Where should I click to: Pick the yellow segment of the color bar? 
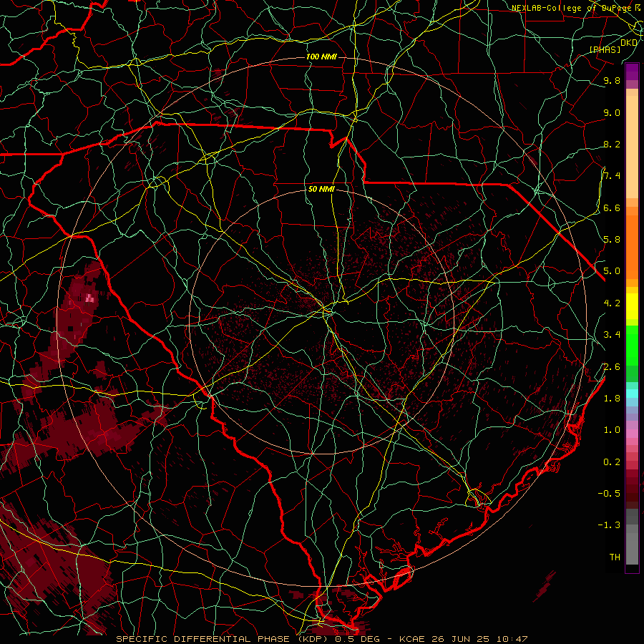click(632, 306)
